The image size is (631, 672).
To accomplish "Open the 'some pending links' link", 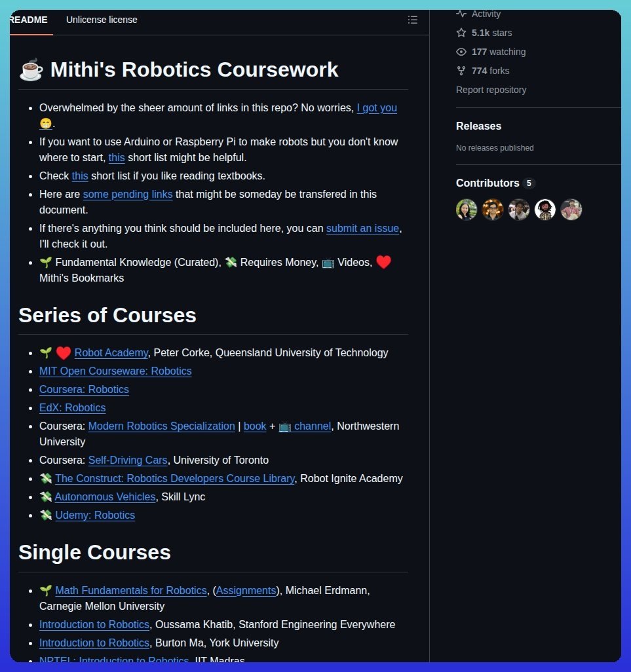I will pos(128,194).
